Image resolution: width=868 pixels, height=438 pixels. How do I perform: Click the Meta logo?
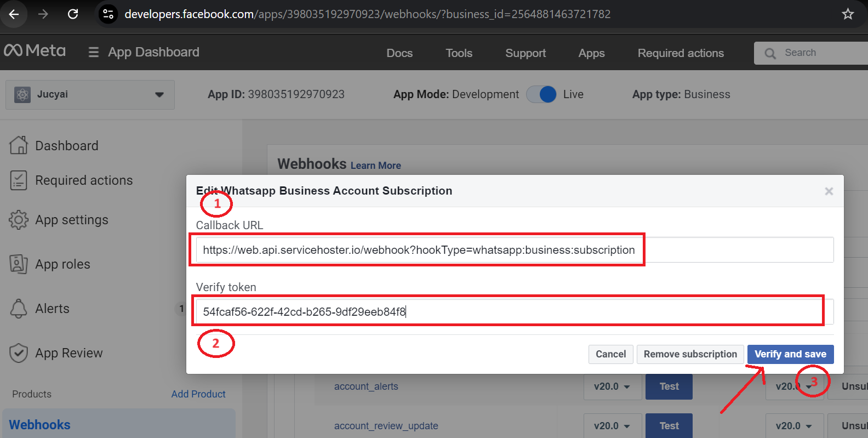[35, 51]
